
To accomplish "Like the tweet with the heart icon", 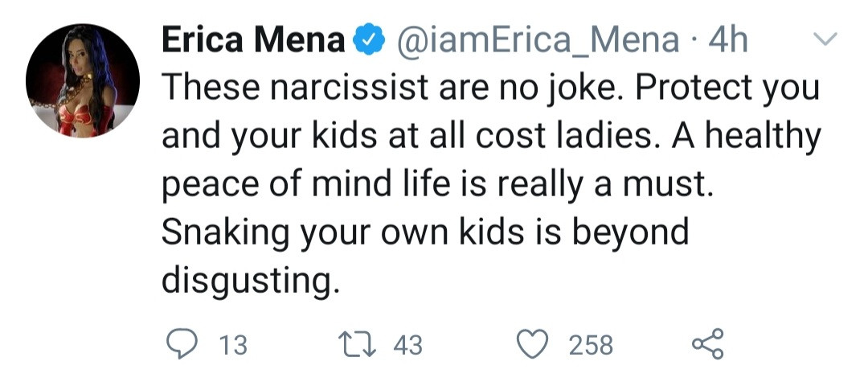I will (x=533, y=344).
